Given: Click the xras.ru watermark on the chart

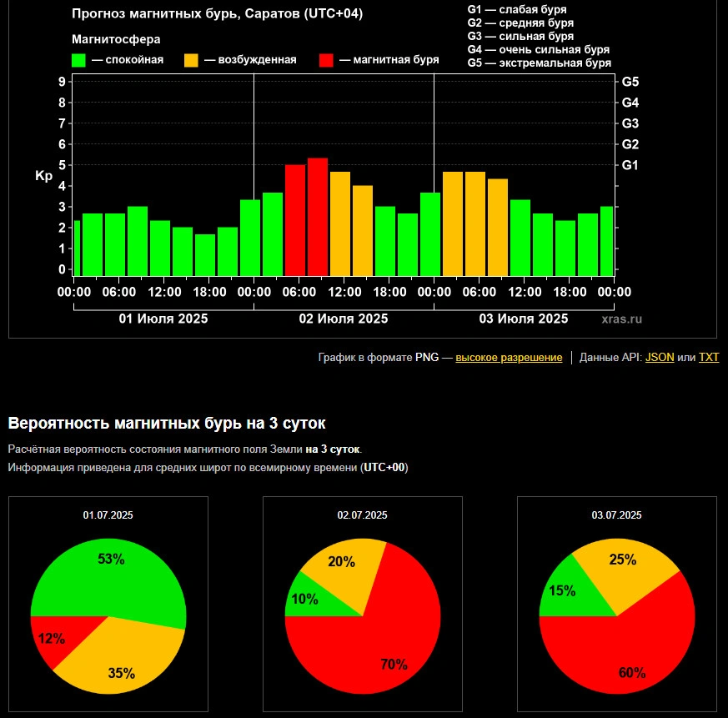Looking at the screenshot, I should [x=622, y=319].
